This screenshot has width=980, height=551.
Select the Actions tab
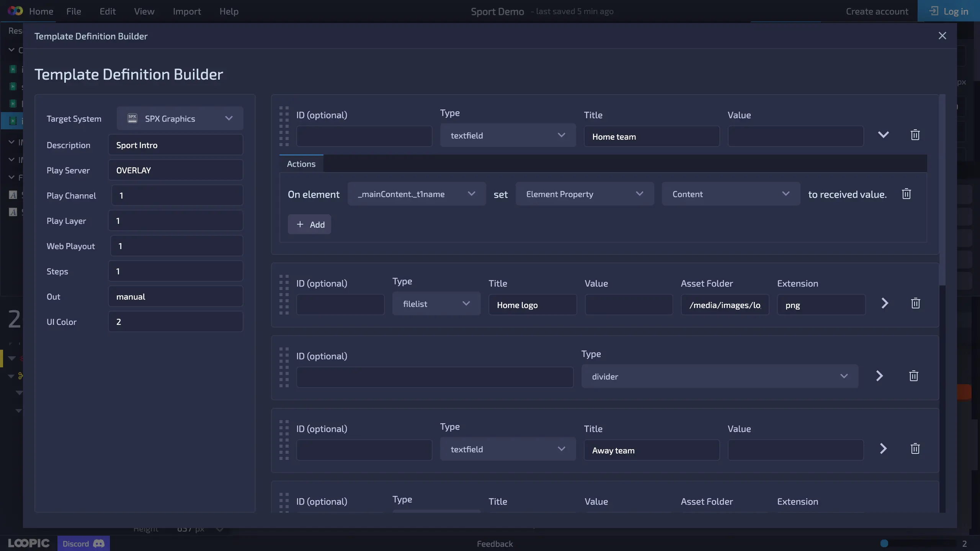[x=301, y=163]
